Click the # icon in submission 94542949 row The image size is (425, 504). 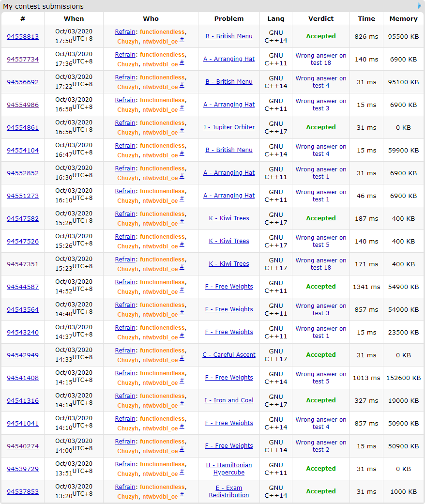point(182,358)
